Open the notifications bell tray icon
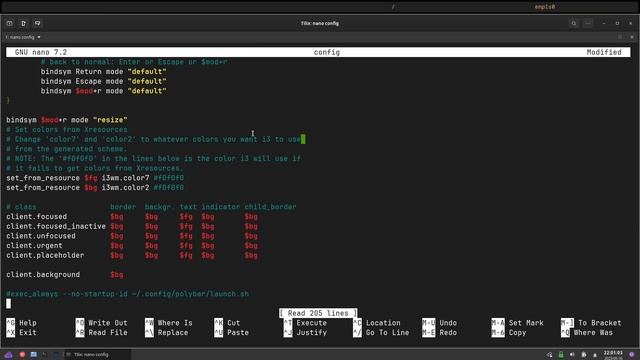This screenshot has width=640, height=360. pyautogui.click(x=595, y=355)
